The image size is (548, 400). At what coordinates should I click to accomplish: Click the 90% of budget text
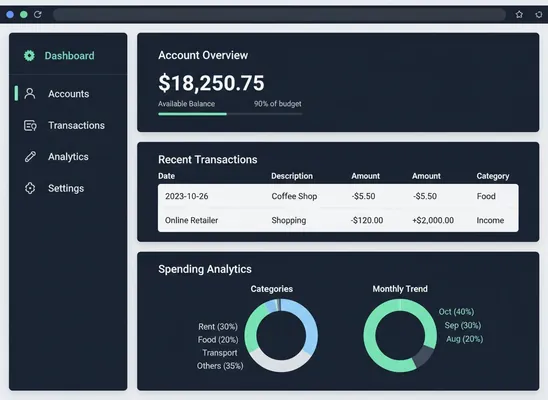(x=277, y=104)
